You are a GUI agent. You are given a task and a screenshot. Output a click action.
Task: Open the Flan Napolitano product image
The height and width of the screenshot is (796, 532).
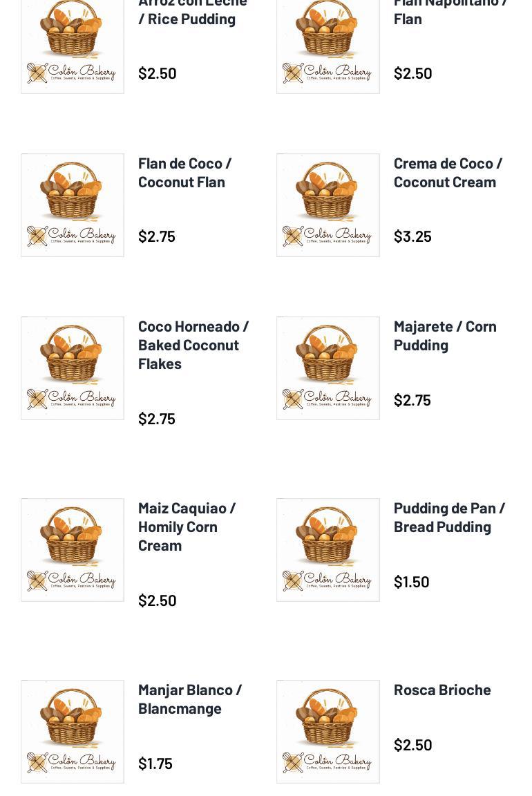tap(328, 45)
